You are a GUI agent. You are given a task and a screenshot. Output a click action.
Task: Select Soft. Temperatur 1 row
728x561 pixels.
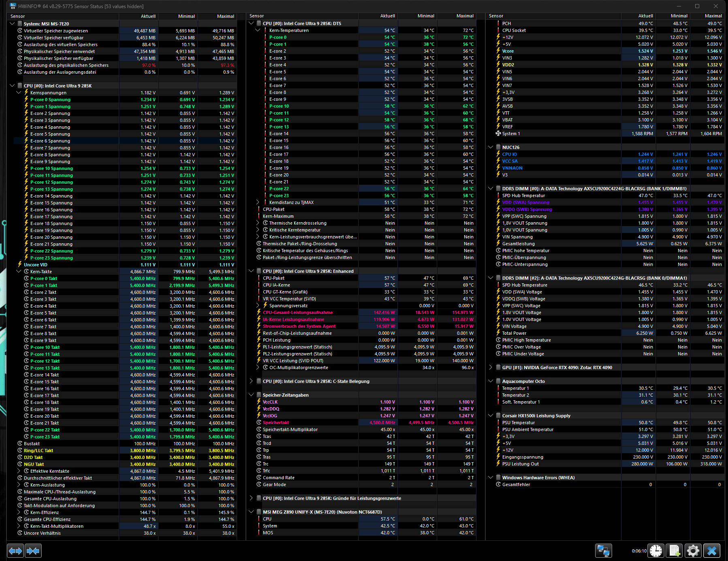click(x=608, y=402)
